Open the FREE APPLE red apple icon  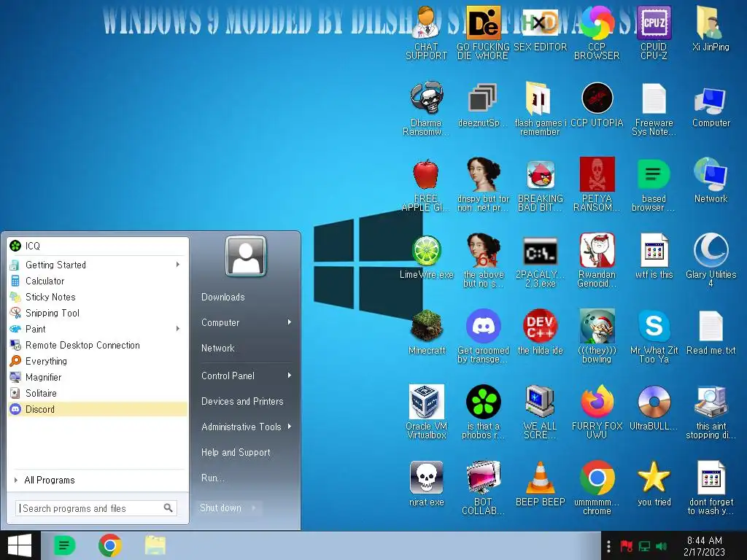(426, 184)
